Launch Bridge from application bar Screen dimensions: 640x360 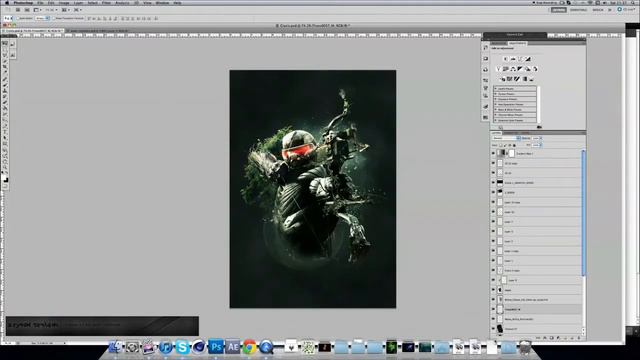[18, 10]
